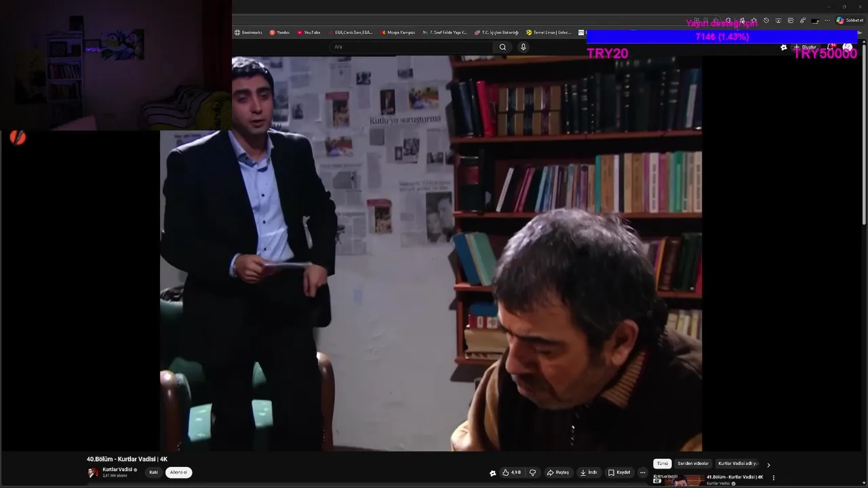Screen dimensions: 868x488
Task: Open the 7. Sınıf Fiilde Yapı bookmark
Action: coord(445,33)
